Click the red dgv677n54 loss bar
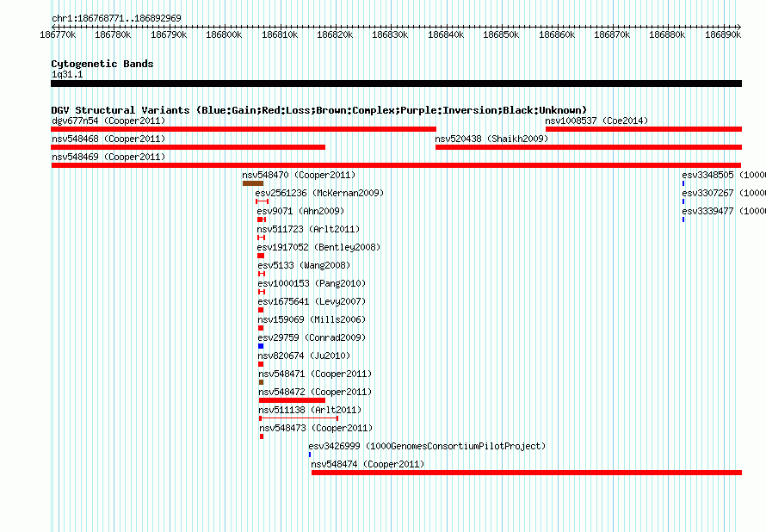 point(244,129)
